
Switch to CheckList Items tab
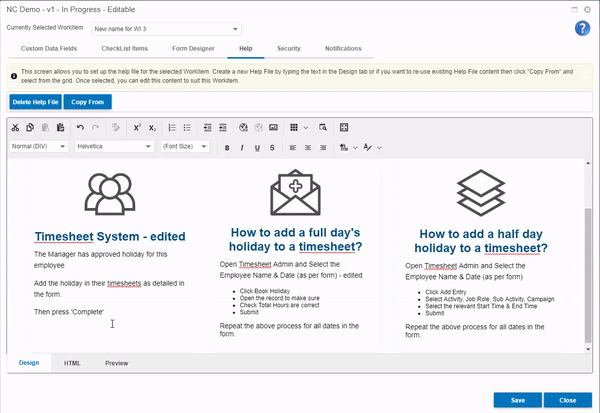124,49
